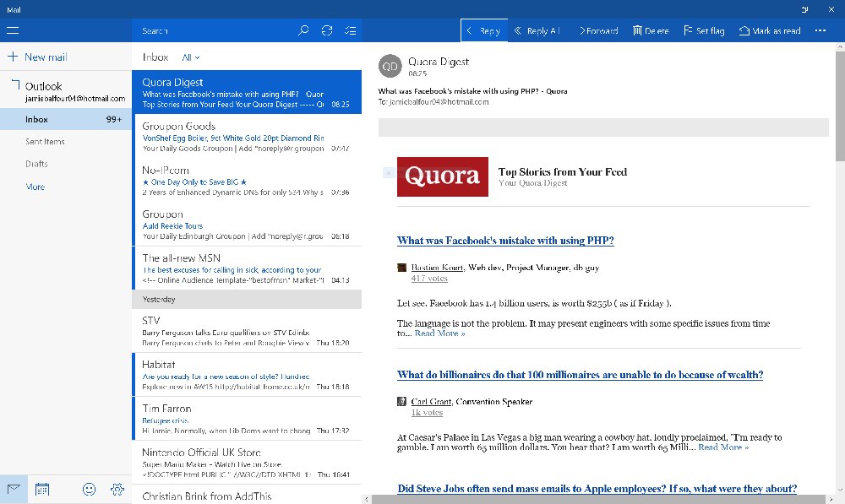Expand 'More' to show additional folders
Image resolution: width=845 pixels, height=504 pixels.
pyautogui.click(x=34, y=187)
